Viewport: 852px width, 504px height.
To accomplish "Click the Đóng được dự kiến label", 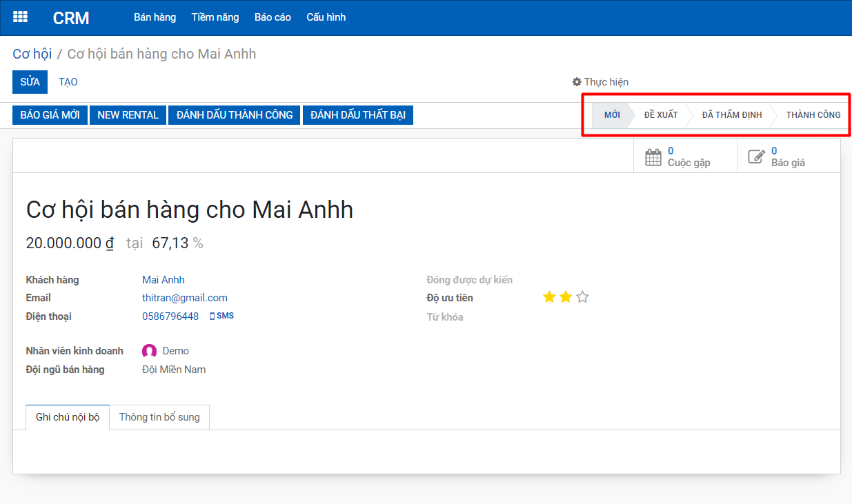I will 470,280.
